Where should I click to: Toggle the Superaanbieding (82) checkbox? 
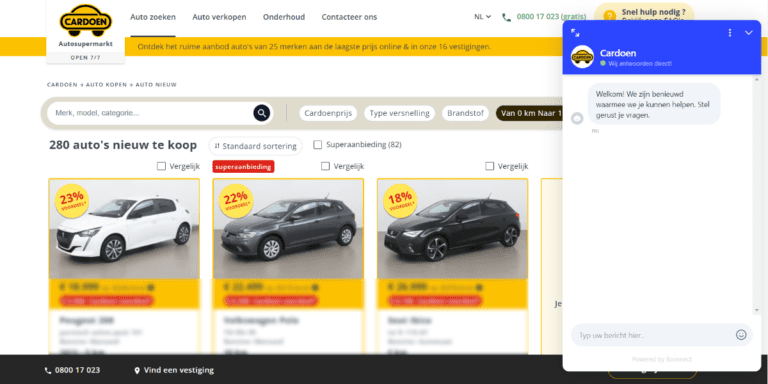click(317, 144)
